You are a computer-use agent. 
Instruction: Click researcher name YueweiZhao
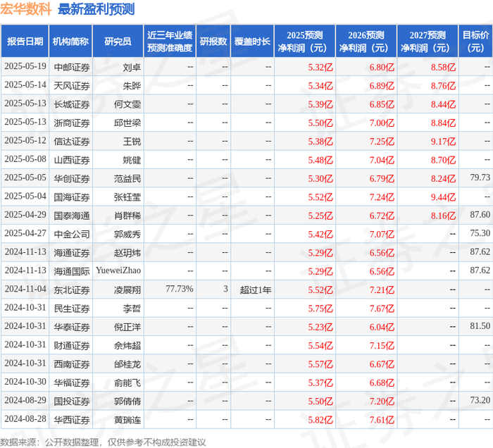[x=118, y=270]
